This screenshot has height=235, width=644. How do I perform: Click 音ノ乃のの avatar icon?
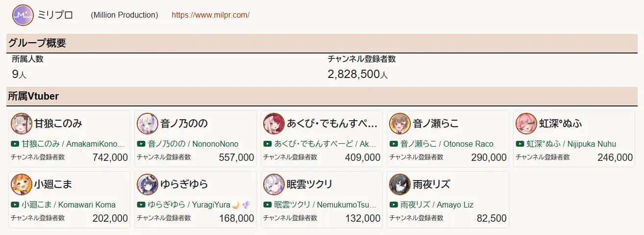(x=148, y=124)
